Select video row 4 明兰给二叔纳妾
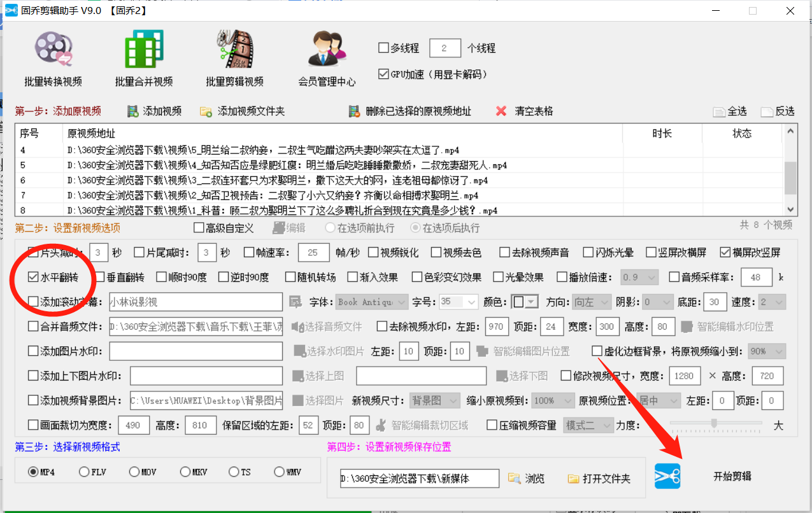 399,150
